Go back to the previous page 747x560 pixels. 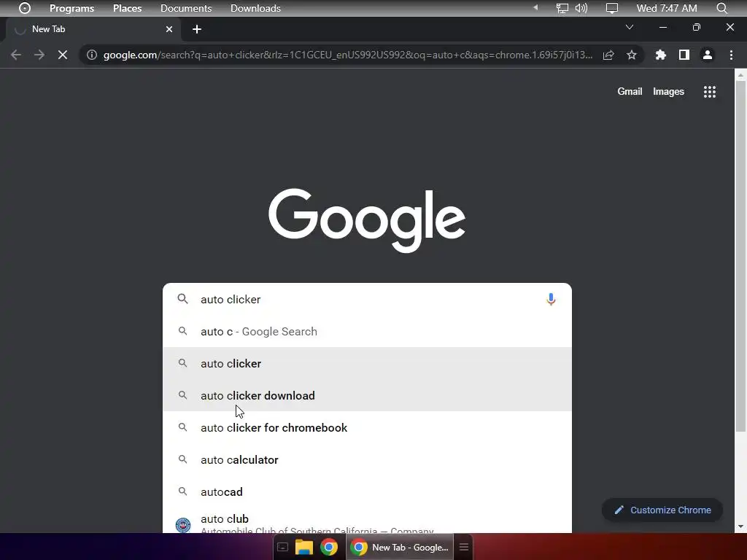pyautogui.click(x=16, y=55)
